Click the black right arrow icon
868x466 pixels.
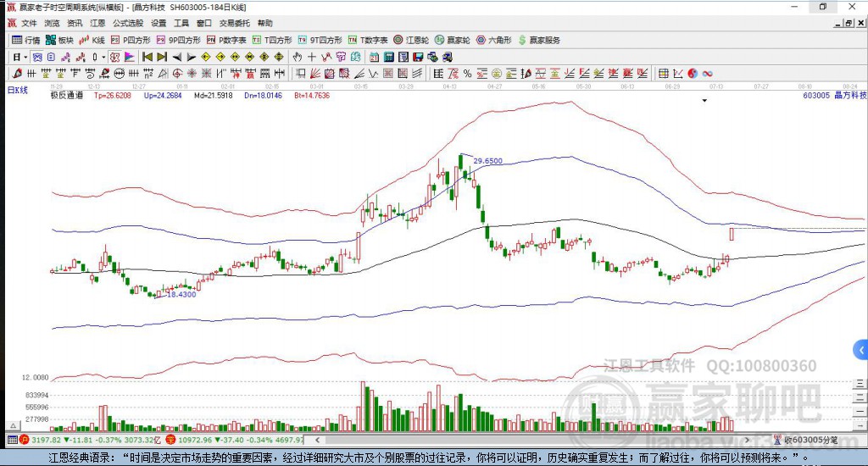pos(191,57)
